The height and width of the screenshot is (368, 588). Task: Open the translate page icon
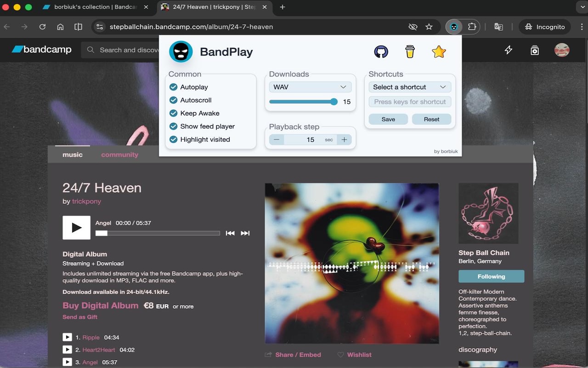[x=498, y=27]
